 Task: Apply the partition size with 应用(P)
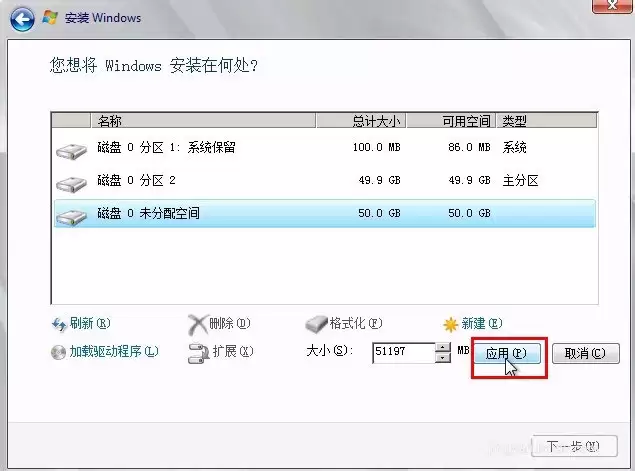click(x=507, y=354)
